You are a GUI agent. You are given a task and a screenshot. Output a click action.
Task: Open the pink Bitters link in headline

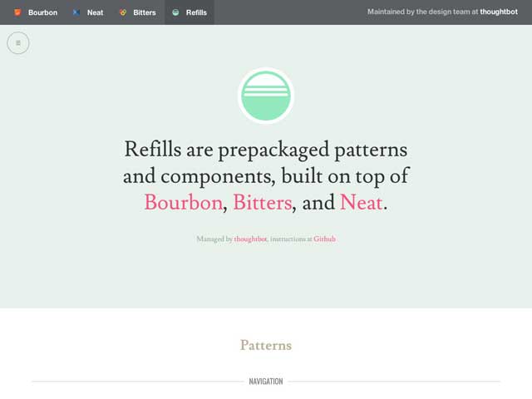262,202
